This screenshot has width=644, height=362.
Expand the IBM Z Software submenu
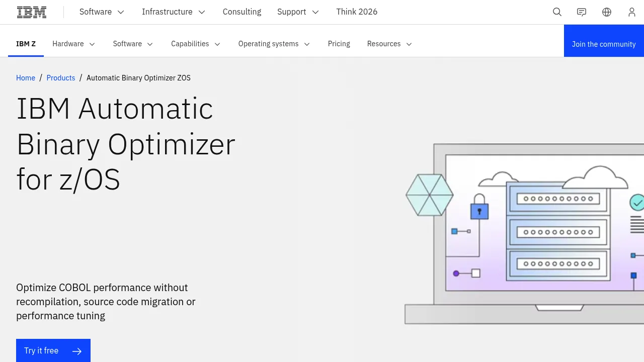[133, 44]
